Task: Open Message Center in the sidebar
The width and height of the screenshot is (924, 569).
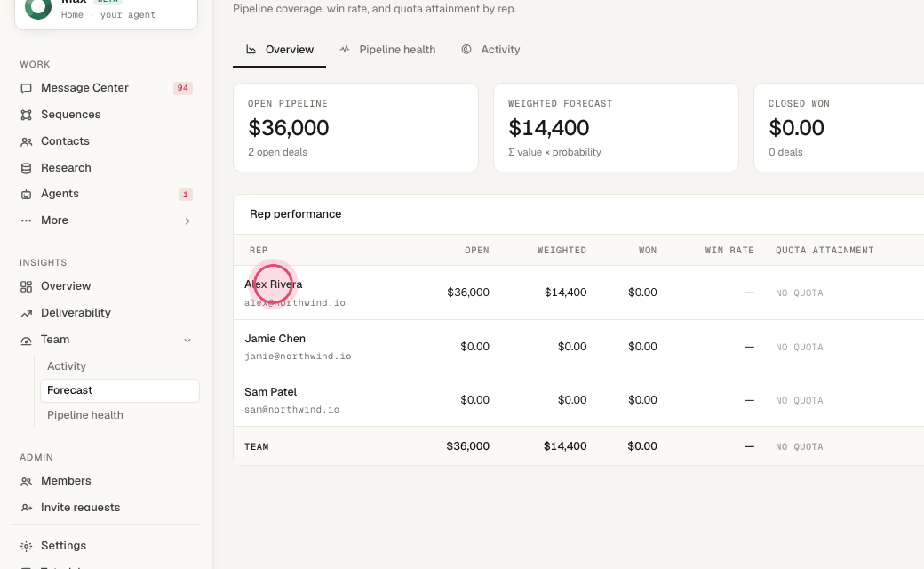Action: 106,88
